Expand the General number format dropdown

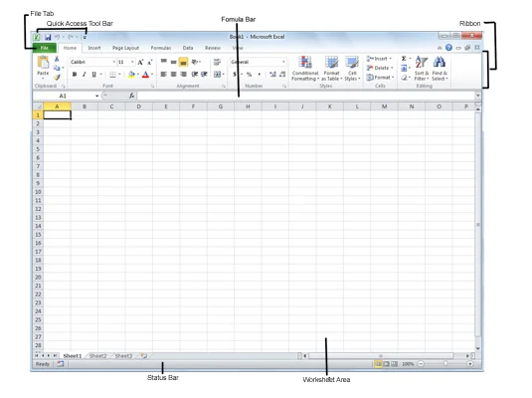(283, 62)
